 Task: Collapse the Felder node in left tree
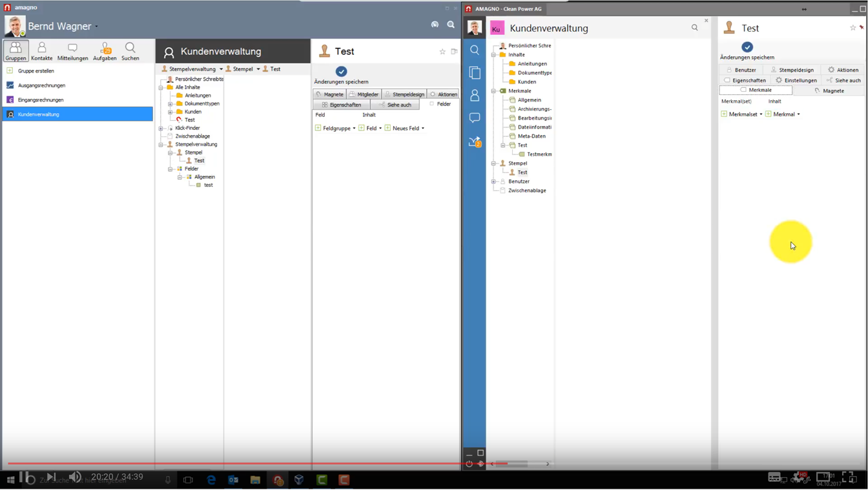click(170, 169)
